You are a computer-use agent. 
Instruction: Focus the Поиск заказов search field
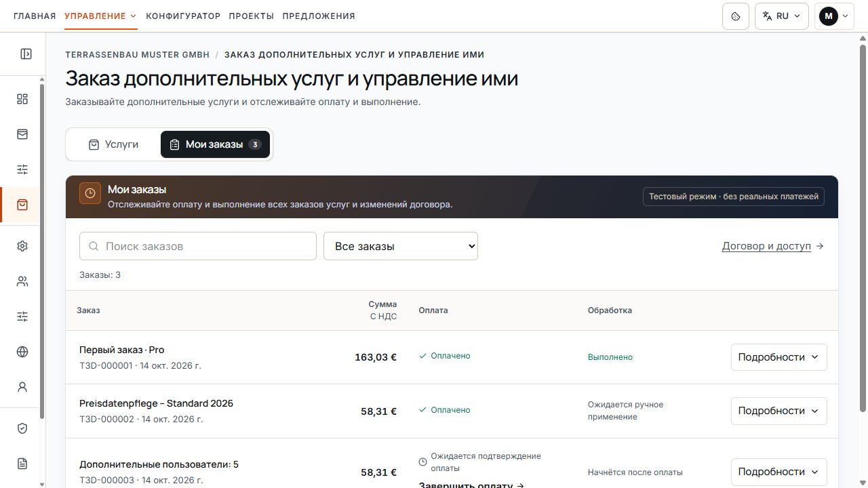point(198,246)
